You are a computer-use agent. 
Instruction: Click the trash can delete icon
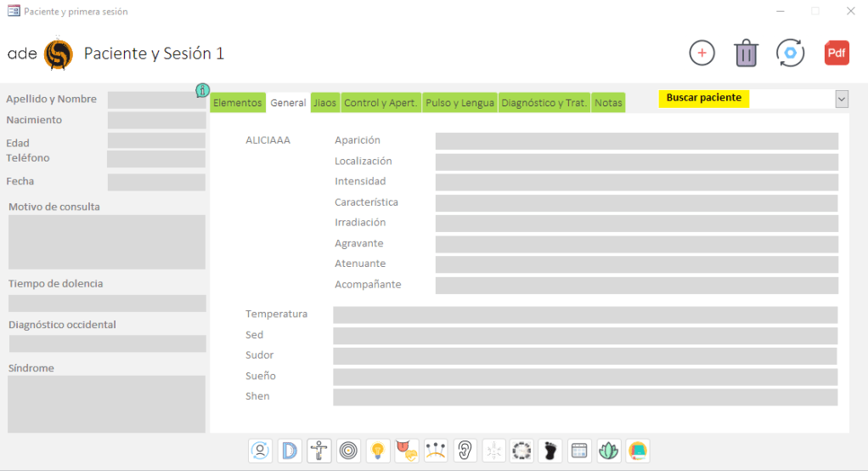(x=746, y=53)
